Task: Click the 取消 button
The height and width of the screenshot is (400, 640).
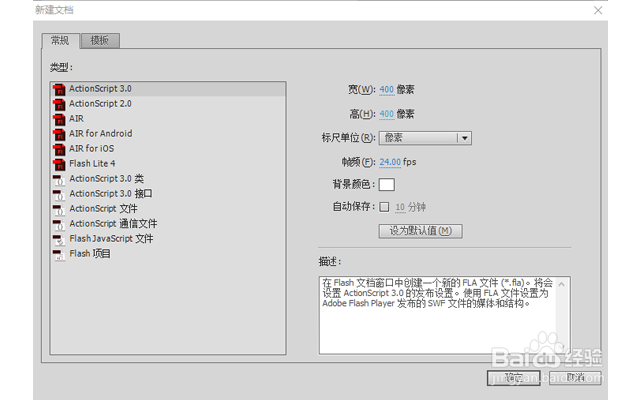Action: (x=575, y=378)
